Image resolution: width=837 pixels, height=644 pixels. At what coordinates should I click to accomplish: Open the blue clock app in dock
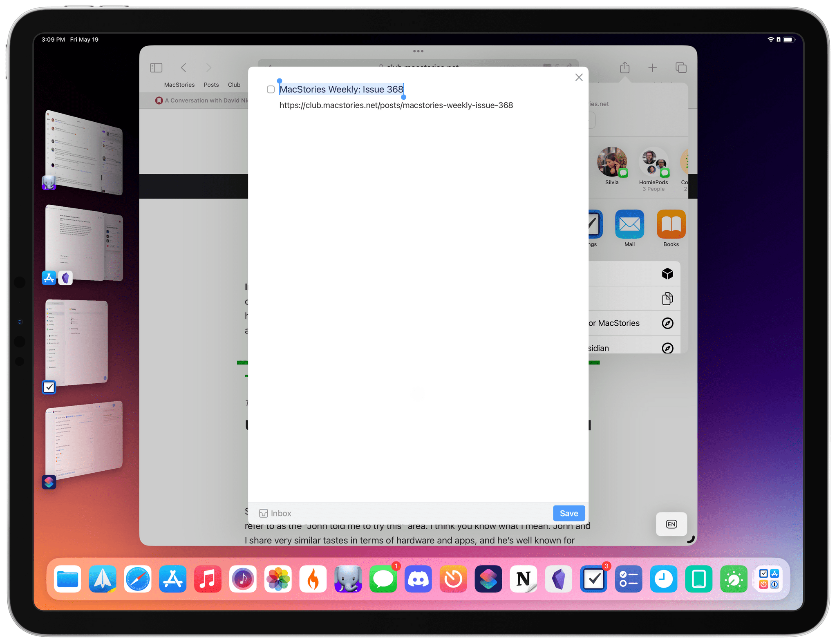(x=664, y=579)
